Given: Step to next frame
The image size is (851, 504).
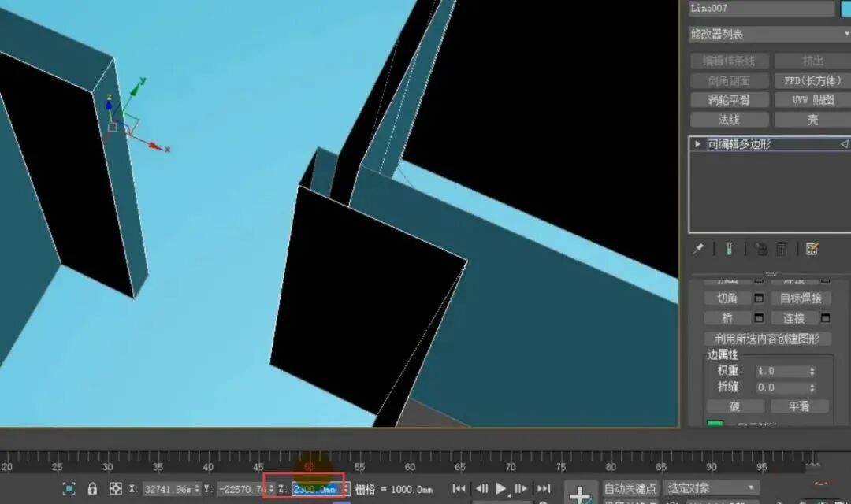Looking at the screenshot, I should pyautogui.click(x=521, y=488).
